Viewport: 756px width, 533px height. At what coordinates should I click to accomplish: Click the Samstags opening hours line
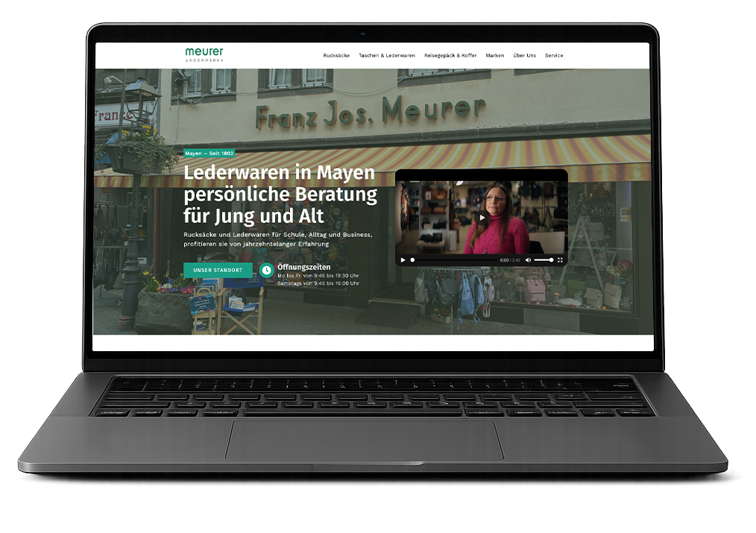click(318, 283)
